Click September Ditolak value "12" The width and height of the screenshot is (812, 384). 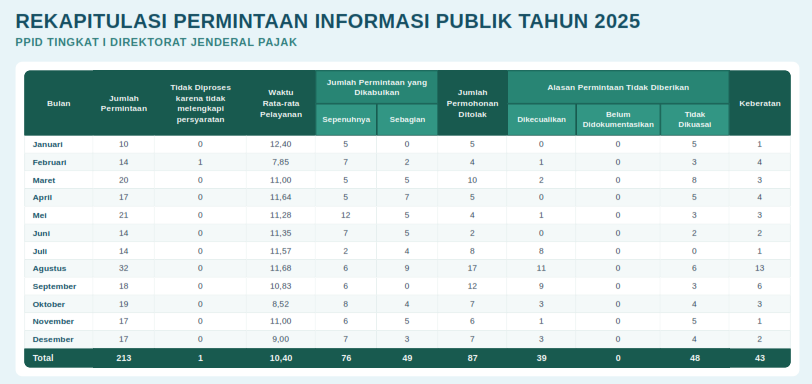(x=472, y=287)
